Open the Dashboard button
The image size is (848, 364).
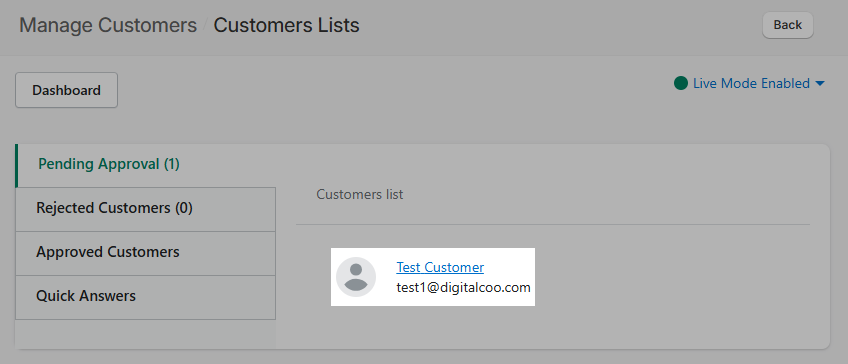coord(67,90)
